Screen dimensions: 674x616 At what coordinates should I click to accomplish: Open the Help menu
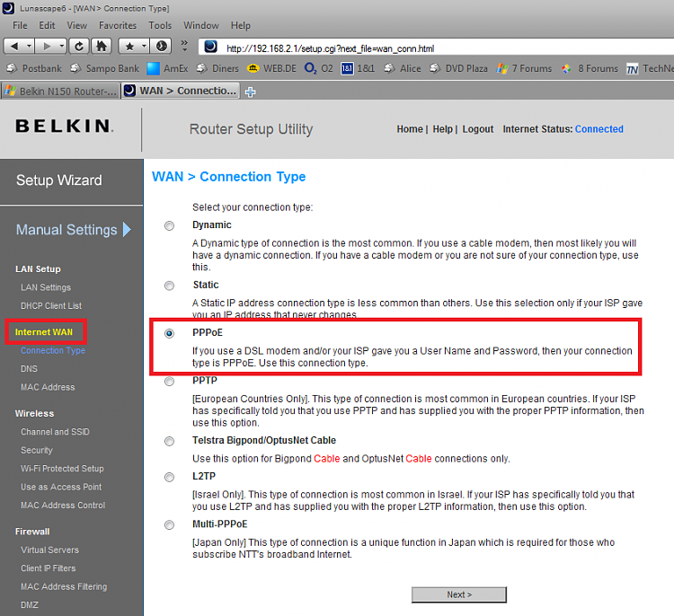click(240, 25)
